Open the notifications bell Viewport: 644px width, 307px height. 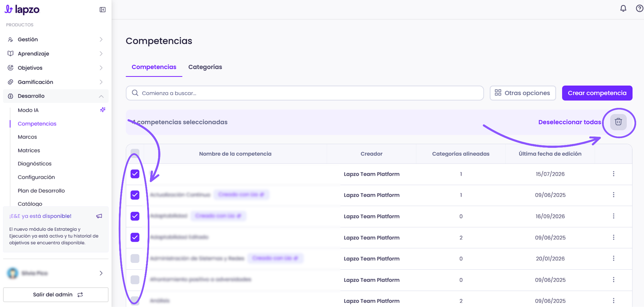(623, 8)
